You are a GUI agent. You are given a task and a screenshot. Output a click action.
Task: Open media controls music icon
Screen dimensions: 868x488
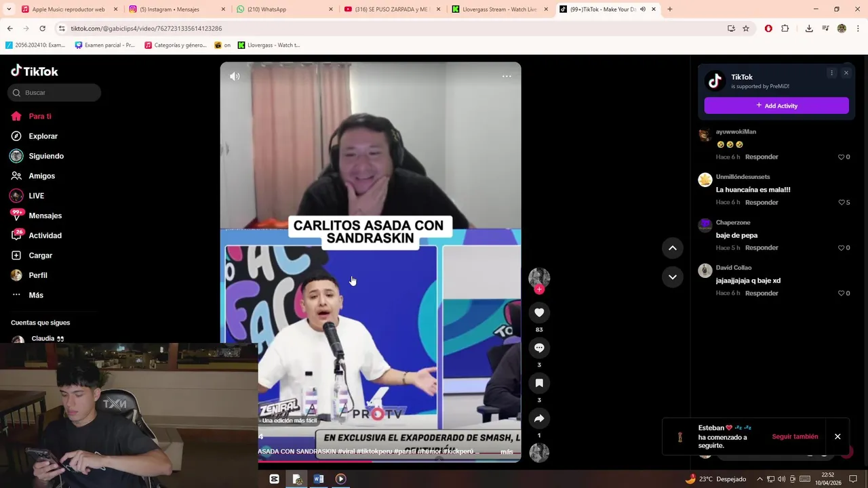(x=825, y=28)
